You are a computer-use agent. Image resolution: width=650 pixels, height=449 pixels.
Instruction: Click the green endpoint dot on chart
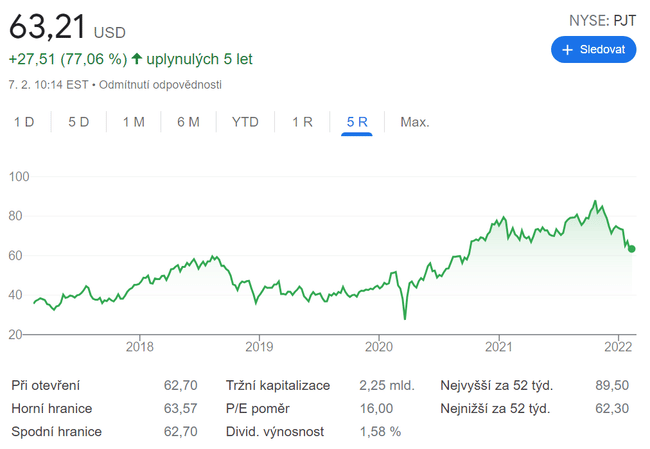pyautogui.click(x=631, y=249)
